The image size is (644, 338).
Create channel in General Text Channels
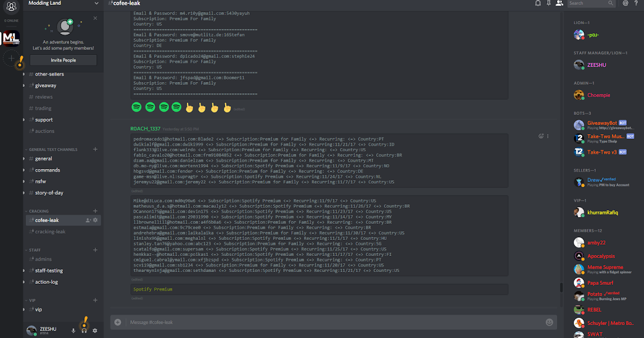96,150
